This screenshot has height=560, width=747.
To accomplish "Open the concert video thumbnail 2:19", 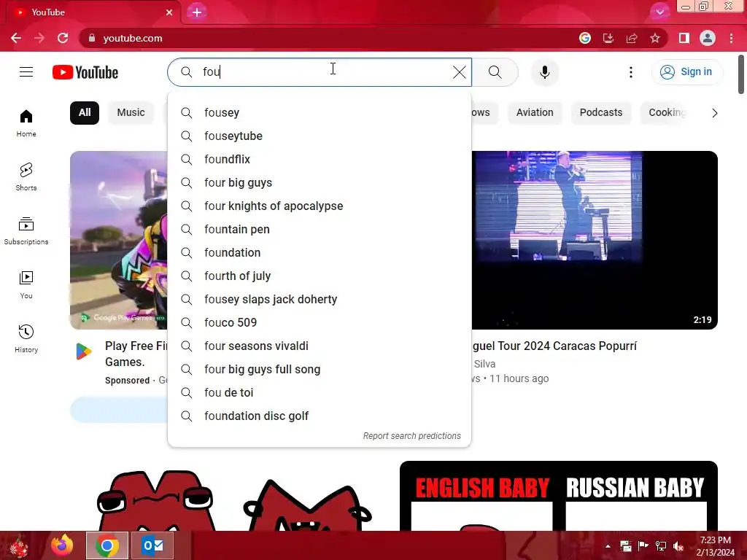I will 595,240.
